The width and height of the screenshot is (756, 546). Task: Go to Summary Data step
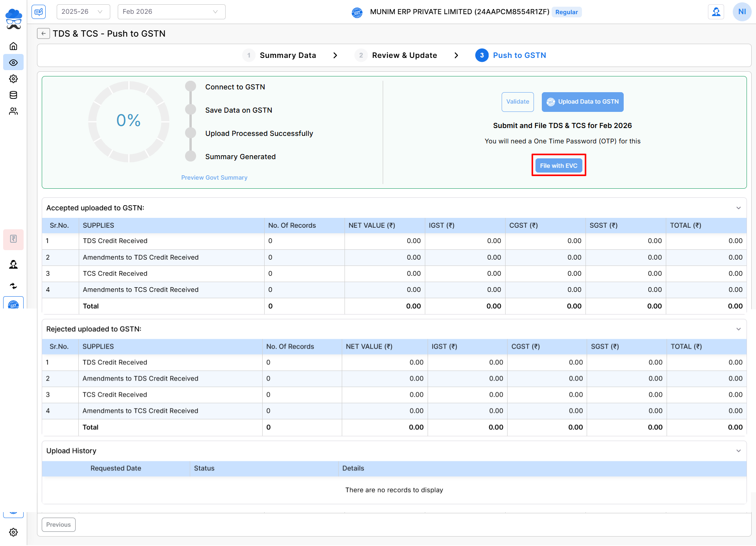(x=287, y=56)
